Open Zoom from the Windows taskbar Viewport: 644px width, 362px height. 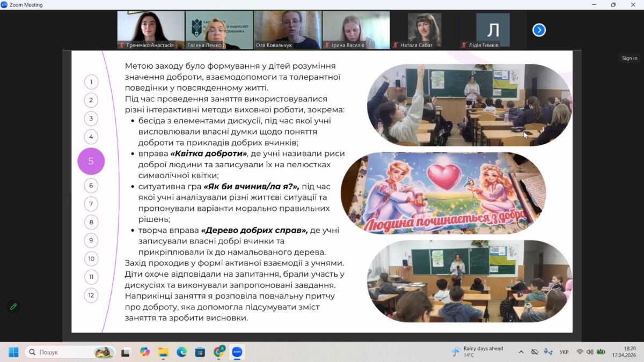[x=237, y=352]
